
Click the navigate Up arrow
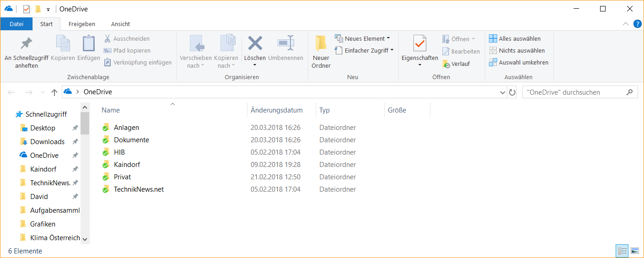[x=54, y=92]
